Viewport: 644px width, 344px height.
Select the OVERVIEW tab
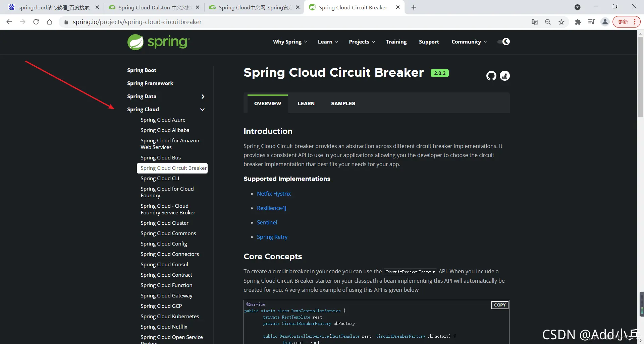point(268,104)
